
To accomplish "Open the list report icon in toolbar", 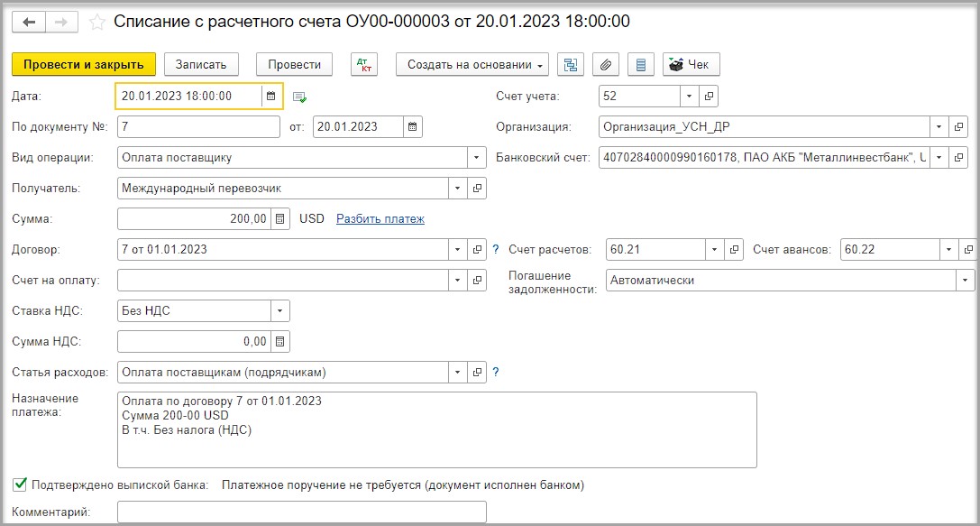I will tap(641, 64).
